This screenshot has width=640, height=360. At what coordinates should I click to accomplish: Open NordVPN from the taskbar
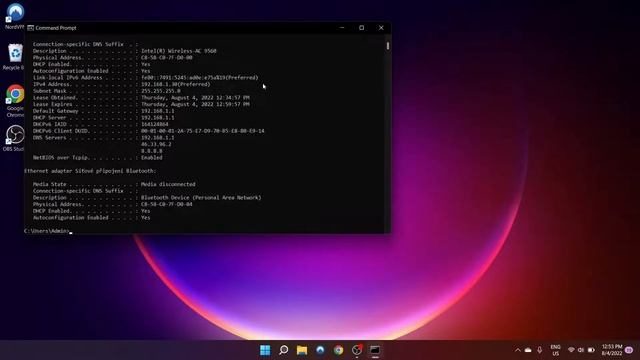click(320, 350)
